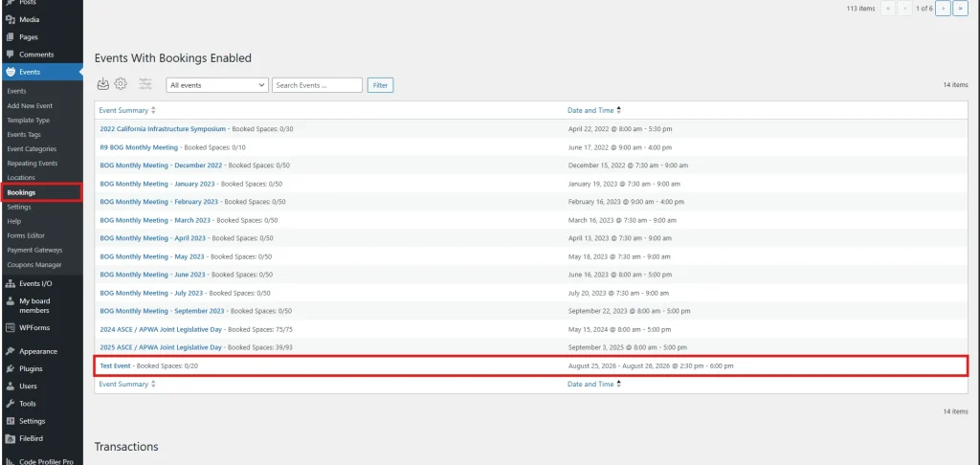Open BOG Monthly Meeting - May 2023
This screenshot has width=980, height=465.
coord(152,256)
